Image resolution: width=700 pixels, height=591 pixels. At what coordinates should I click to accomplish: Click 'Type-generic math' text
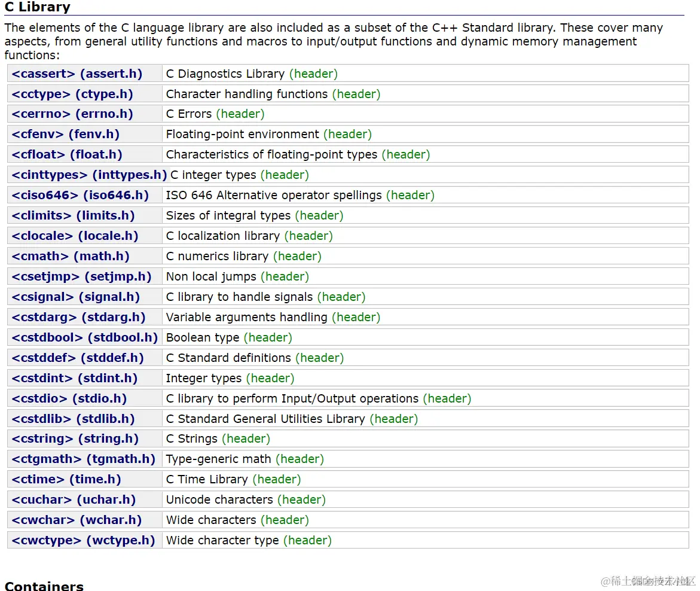218,459
